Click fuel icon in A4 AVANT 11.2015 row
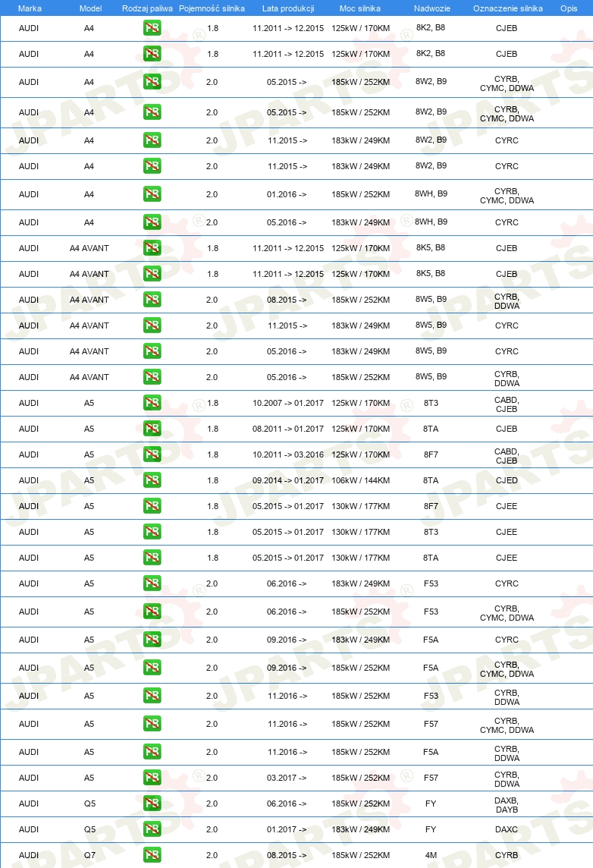Image resolution: width=593 pixels, height=868 pixels. (x=152, y=325)
